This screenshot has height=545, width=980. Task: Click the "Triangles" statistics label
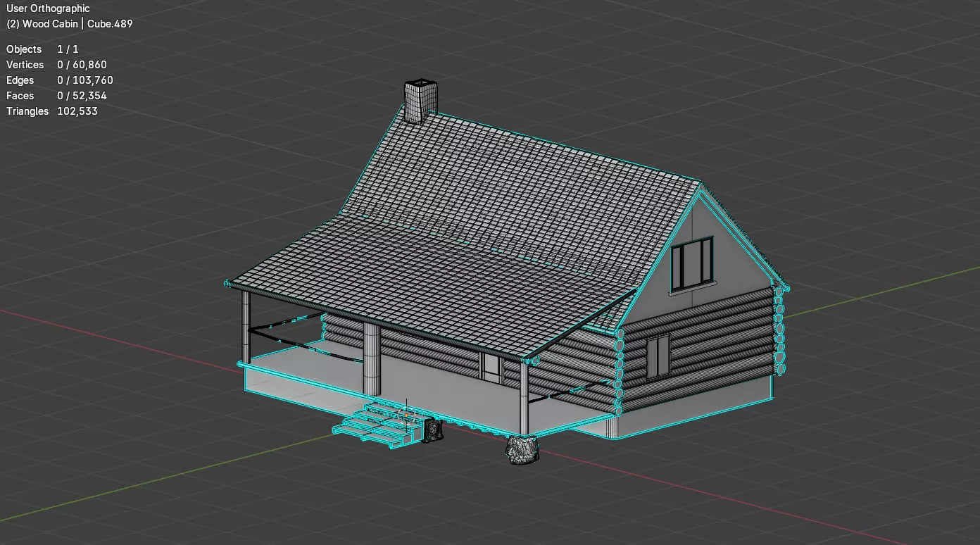[x=27, y=111]
